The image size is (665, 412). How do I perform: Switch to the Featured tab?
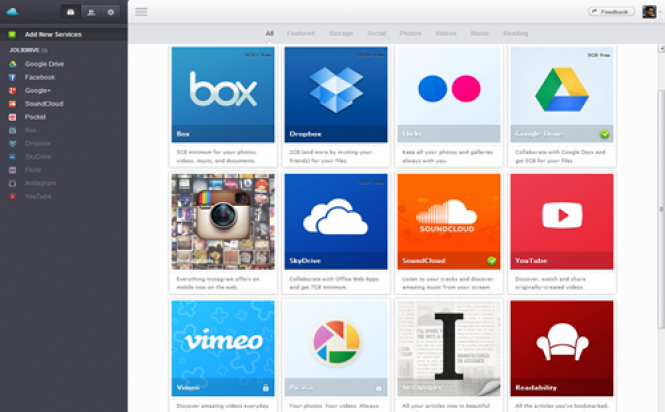tap(301, 33)
